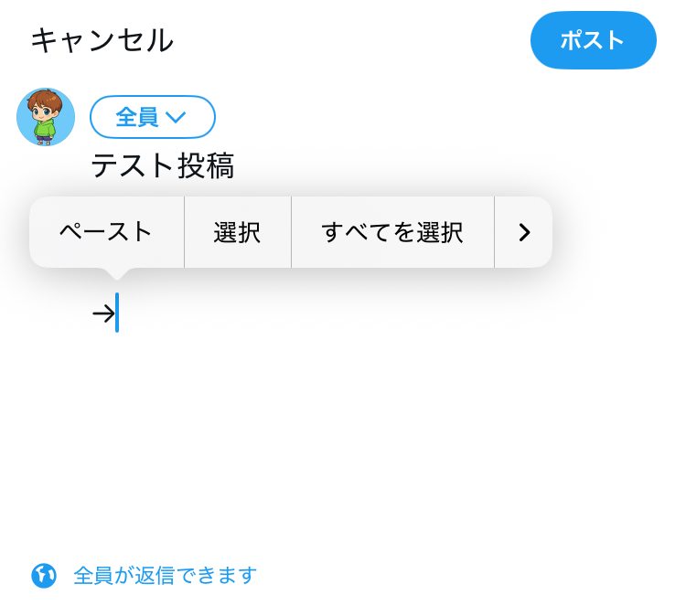
Task: Click the → arrow character in draft
Action: (102, 313)
